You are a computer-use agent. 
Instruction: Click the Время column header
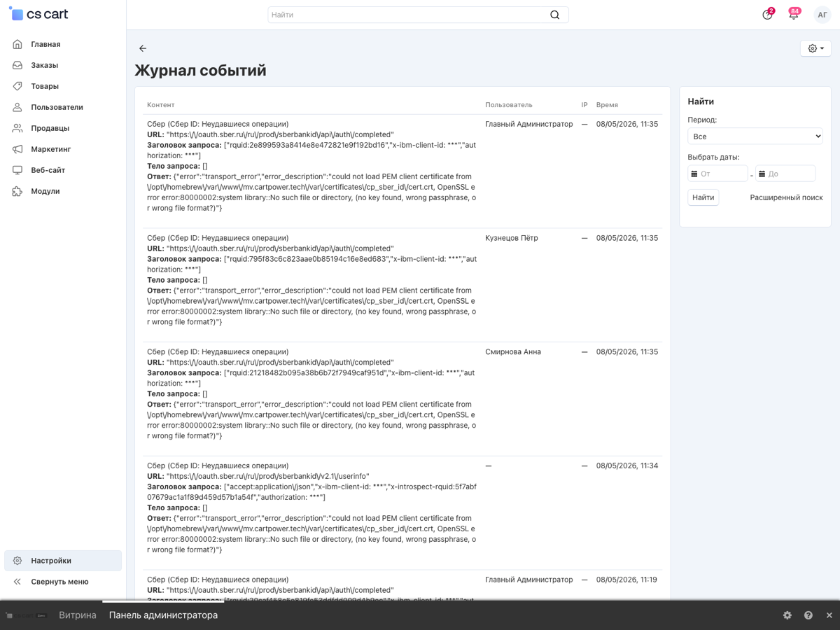(607, 105)
